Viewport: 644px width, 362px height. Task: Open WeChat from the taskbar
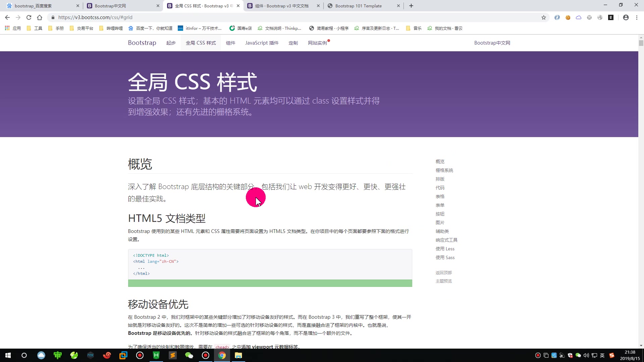point(189,355)
